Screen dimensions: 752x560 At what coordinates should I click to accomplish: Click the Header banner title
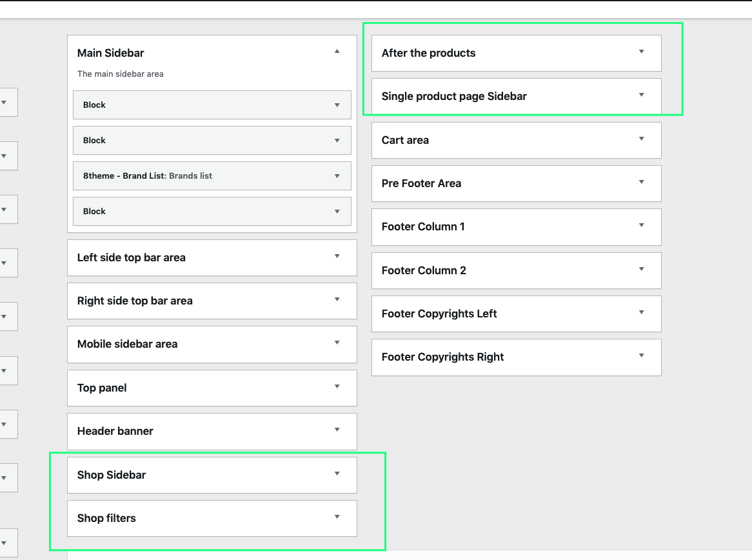115,431
